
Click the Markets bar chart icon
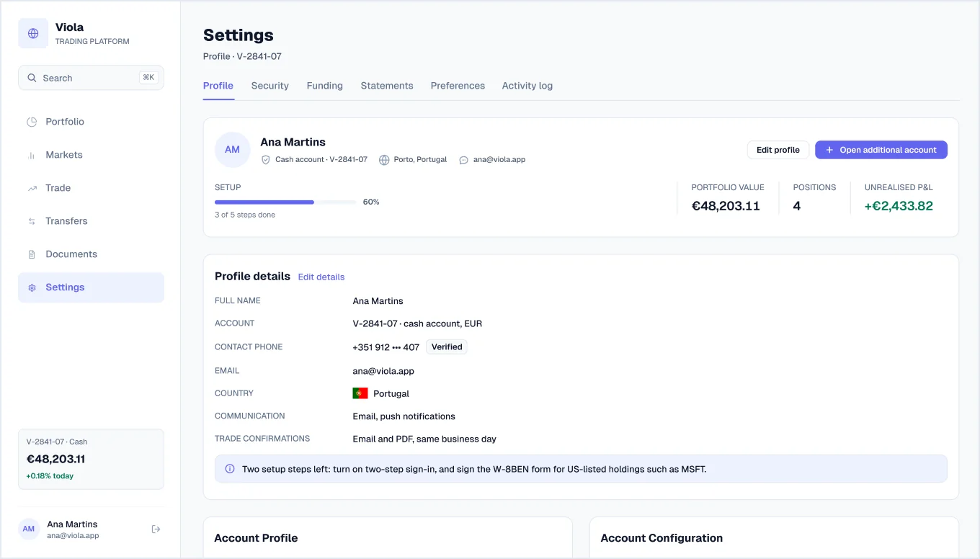click(x=32, y=155)
